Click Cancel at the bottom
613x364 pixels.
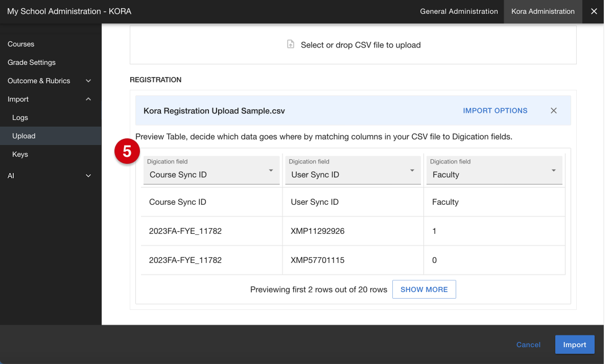[x=528, y=345]
